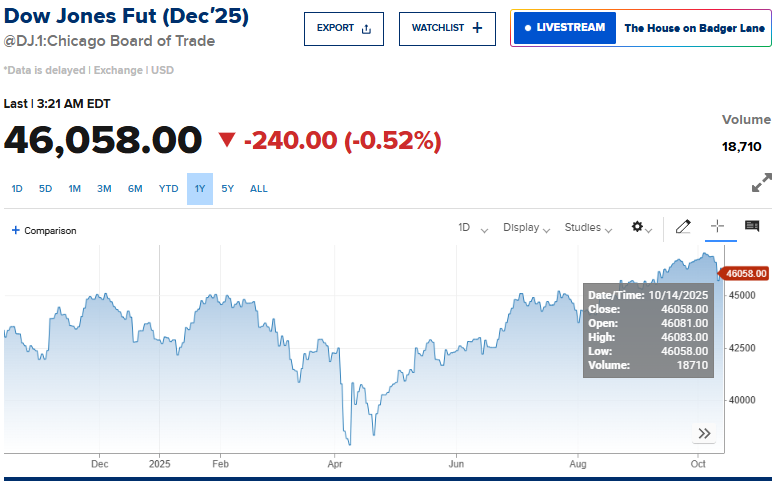Open chart settings gear menu
This screenshot has height=482, width=774.
tap(640, 228)
